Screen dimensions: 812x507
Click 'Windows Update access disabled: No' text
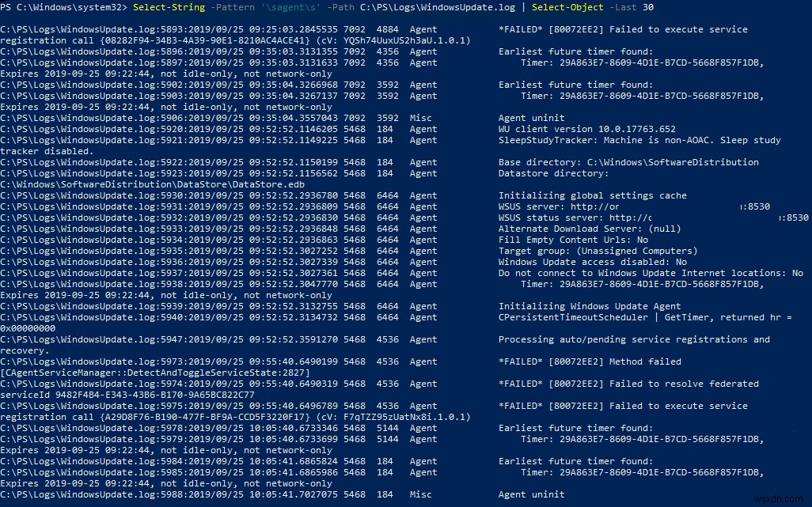[x=593, y=263]
